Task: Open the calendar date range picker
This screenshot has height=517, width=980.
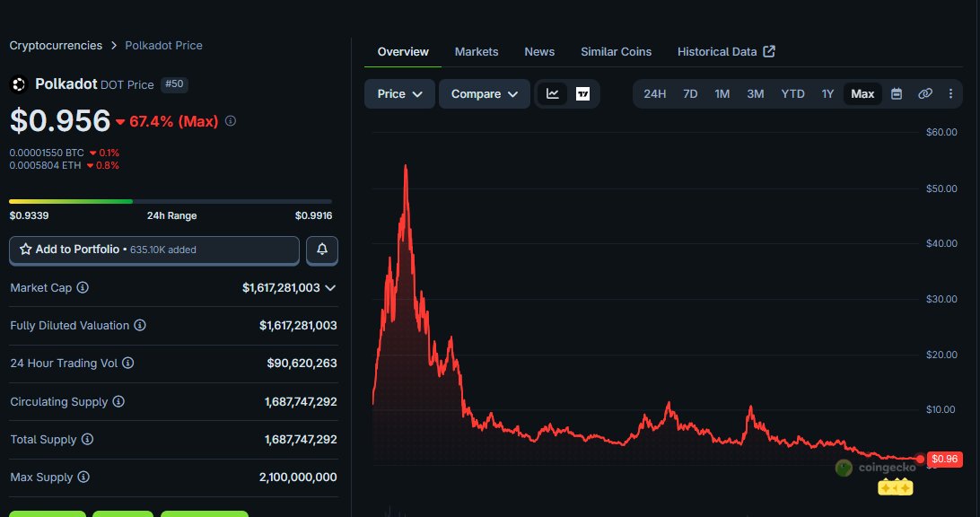Action: click(x=897, y=93)
